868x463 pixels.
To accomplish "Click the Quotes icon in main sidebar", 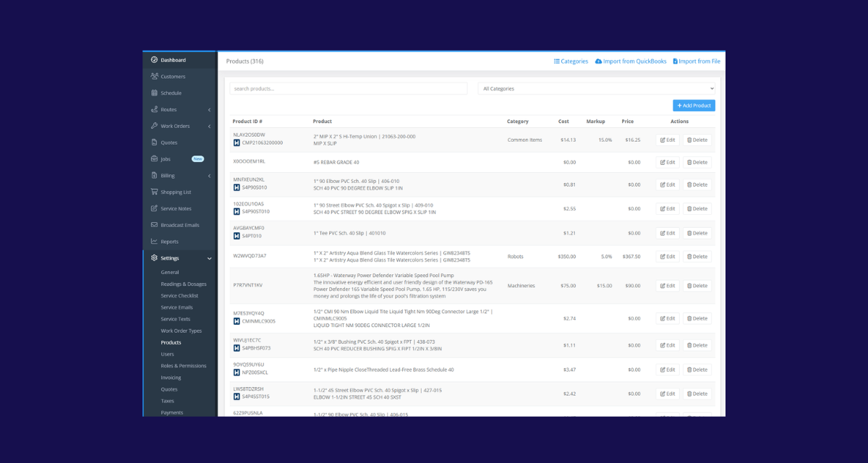I will (154, 143).
